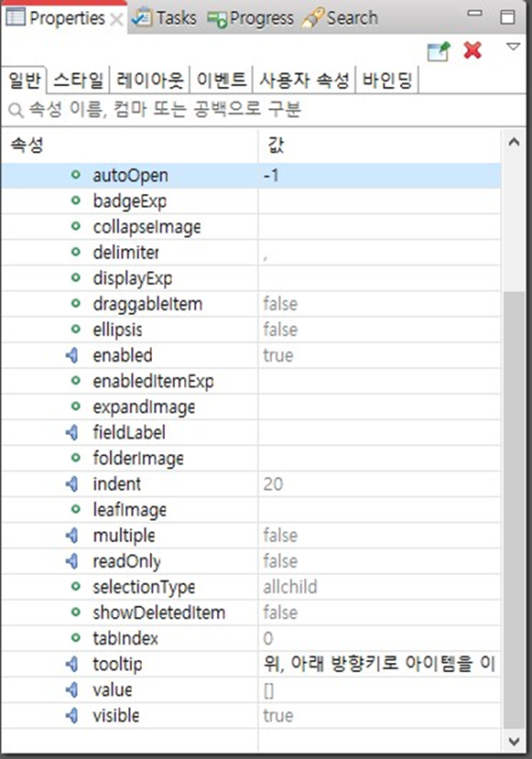Open the 이벤트 tab
532x759 pixels.
tap(222, 80)
